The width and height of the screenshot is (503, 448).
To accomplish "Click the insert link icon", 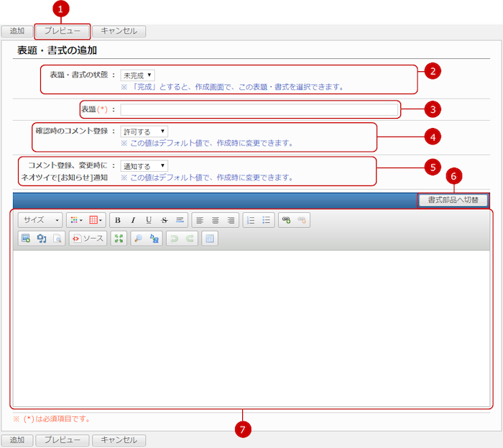I will pyautogui.click(x=285, y=220).
